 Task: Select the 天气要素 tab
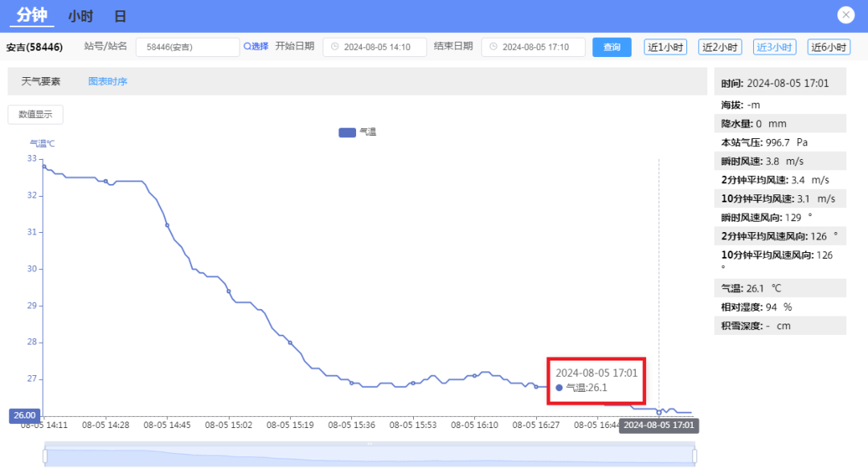41,81
